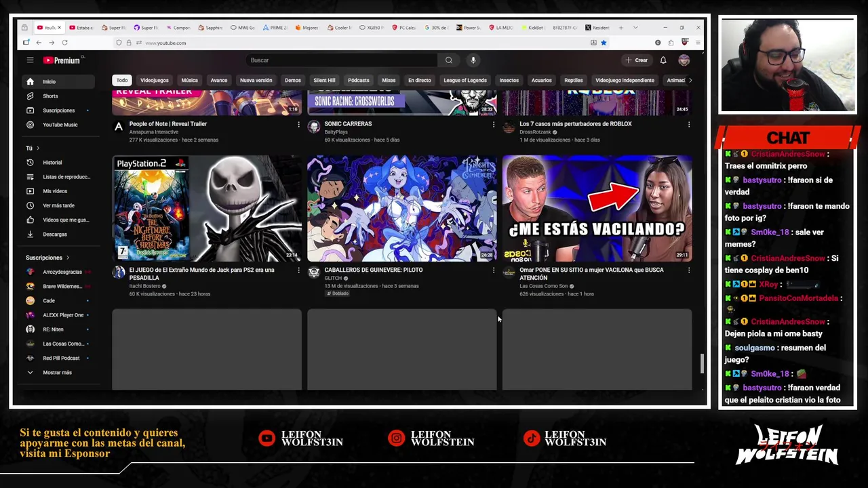Screen dimensions: 868x488
Task: Click the Crear button
Action: [x=636, y=60]
